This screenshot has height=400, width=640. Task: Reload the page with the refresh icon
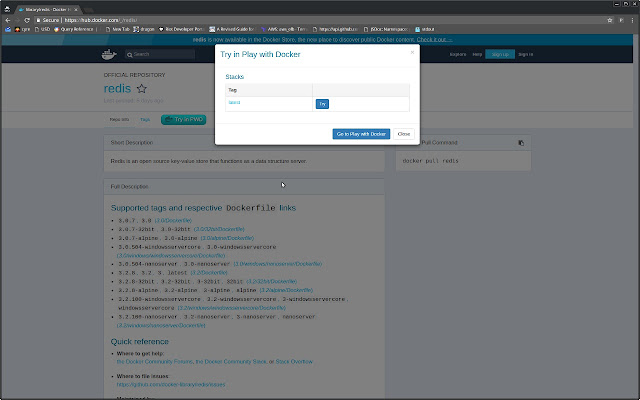27,20
